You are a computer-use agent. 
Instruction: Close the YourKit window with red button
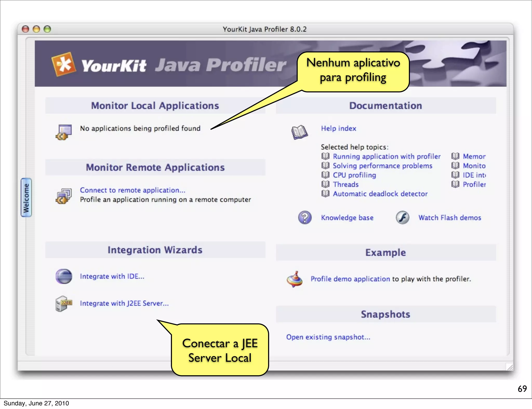[25, 29]
